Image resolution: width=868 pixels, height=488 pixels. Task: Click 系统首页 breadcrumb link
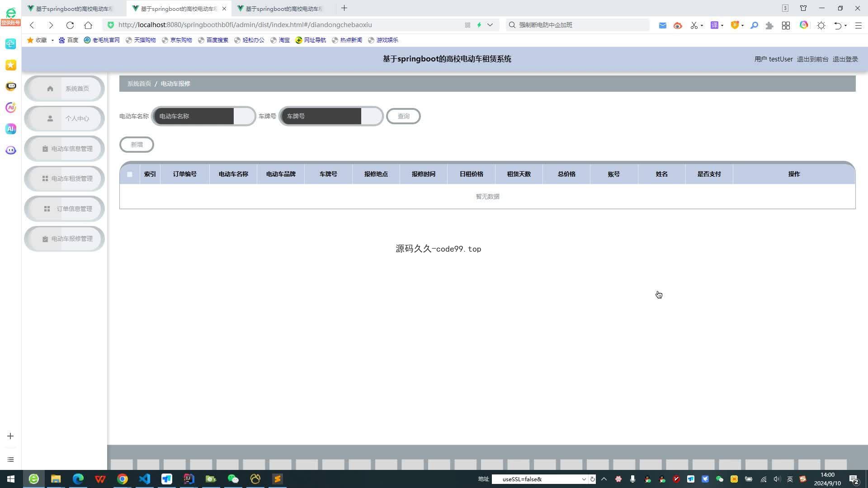point(139,84)
